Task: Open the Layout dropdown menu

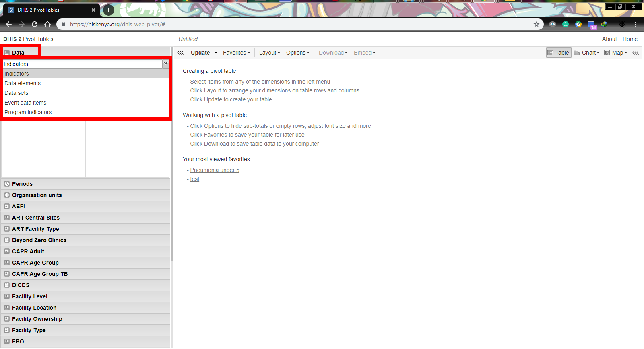Action: point(269,53)
